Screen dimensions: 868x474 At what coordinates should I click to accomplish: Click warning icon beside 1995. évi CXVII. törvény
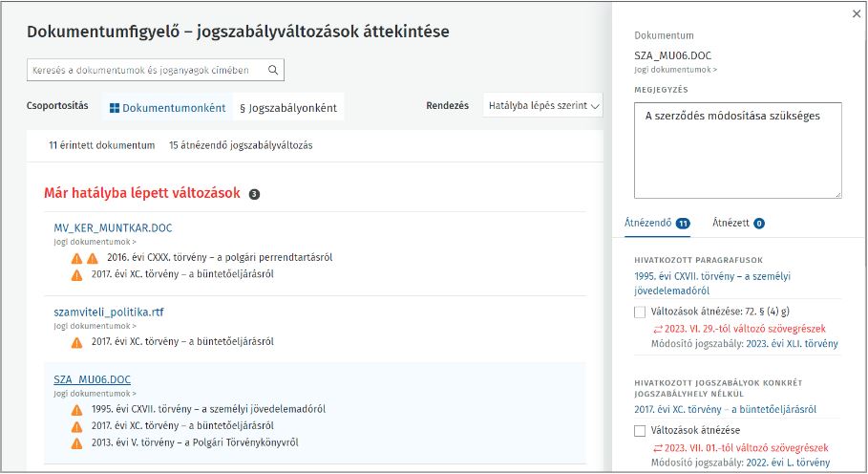(77, 409)
